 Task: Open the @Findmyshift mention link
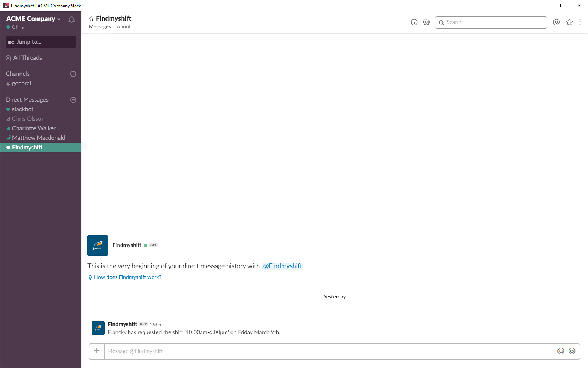pyautogui.click(x=283, y=266)
